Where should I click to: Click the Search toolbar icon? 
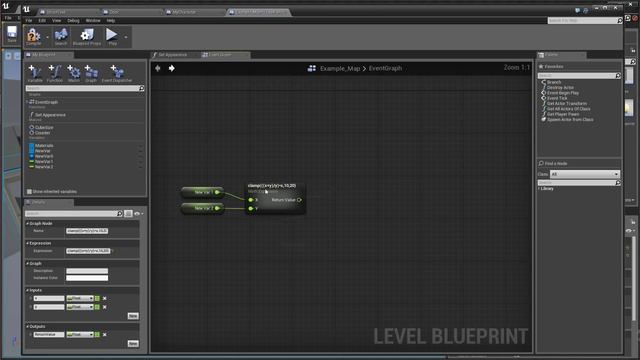pyautogui.click(x=61, y=36)
